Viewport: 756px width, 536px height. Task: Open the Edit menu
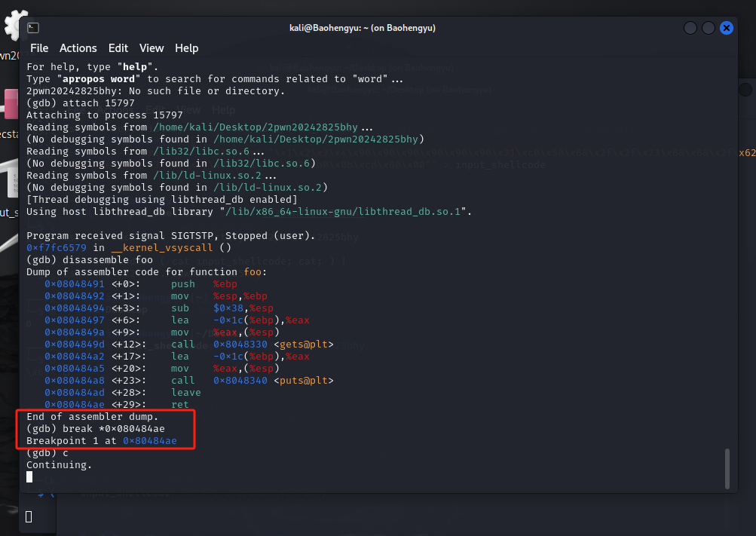(118, 48)
